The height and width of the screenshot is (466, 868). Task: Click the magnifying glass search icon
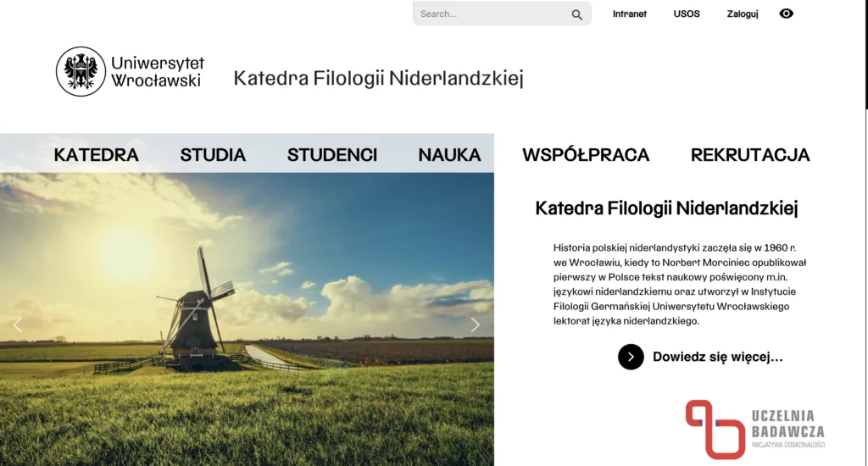[576, 15]
